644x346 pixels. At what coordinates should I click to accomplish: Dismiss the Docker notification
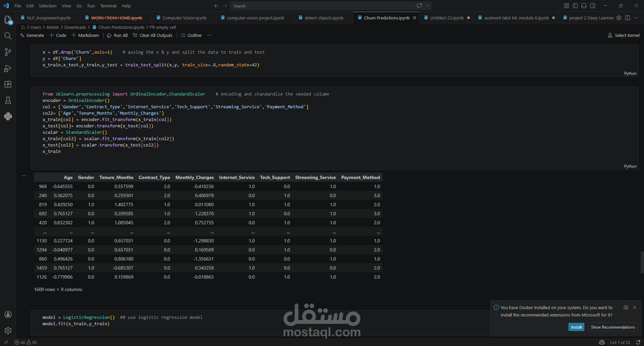[635, 307]
